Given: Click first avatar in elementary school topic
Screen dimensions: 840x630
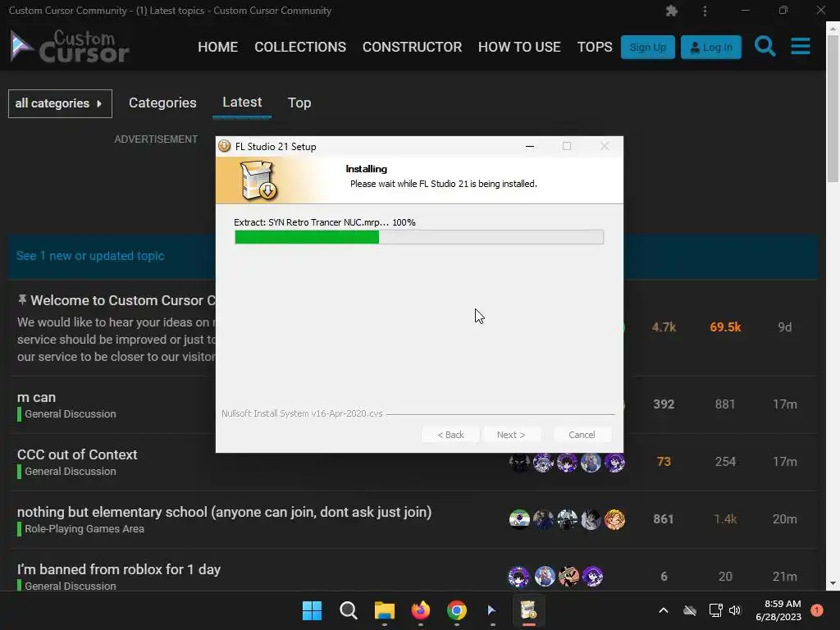Looking at the screenshot, I should tap(519, 519).
